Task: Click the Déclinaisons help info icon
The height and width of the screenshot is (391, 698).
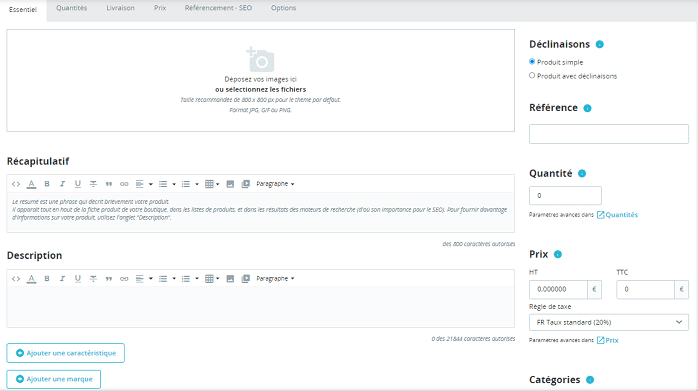Action: (600, 44)
